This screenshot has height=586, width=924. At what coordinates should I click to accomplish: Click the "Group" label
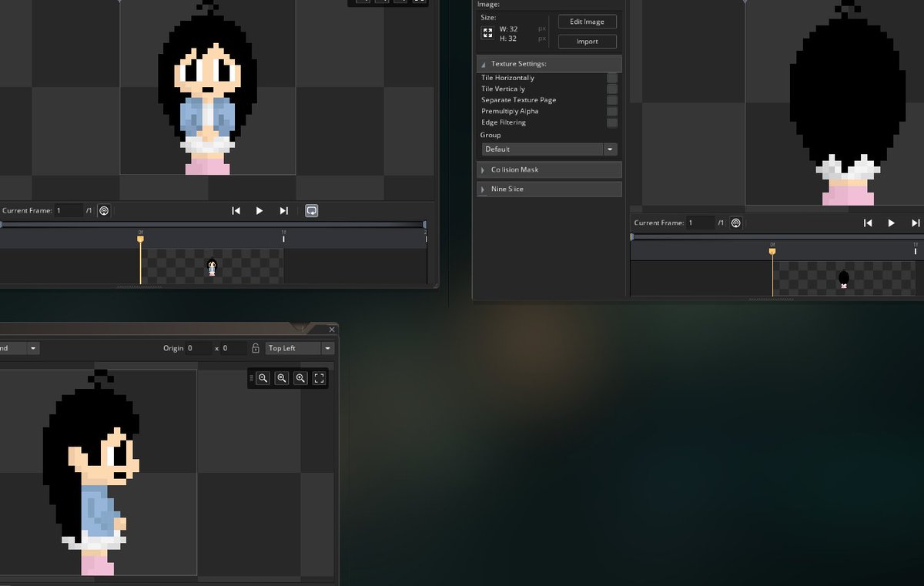(x=490, y=135)
